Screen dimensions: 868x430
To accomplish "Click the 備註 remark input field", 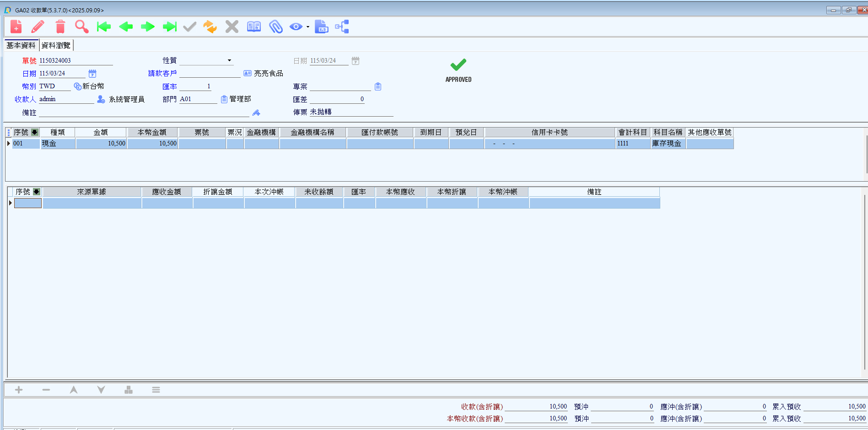I will [144, 113].
